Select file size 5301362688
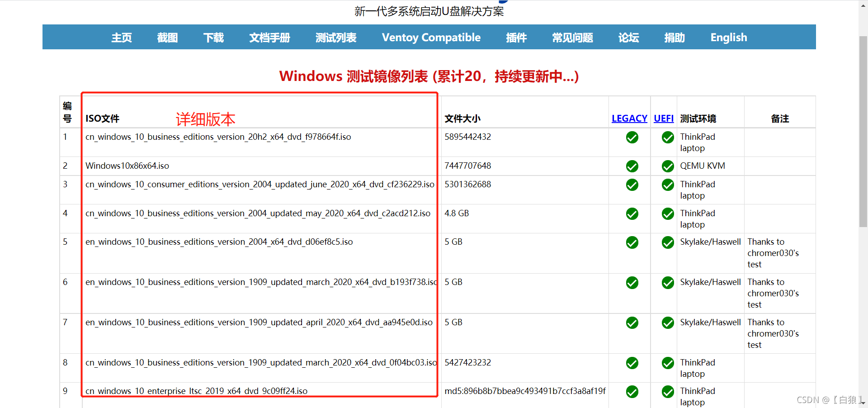The width and height of the screenshot is (868, 408). (x=467, y=184)
